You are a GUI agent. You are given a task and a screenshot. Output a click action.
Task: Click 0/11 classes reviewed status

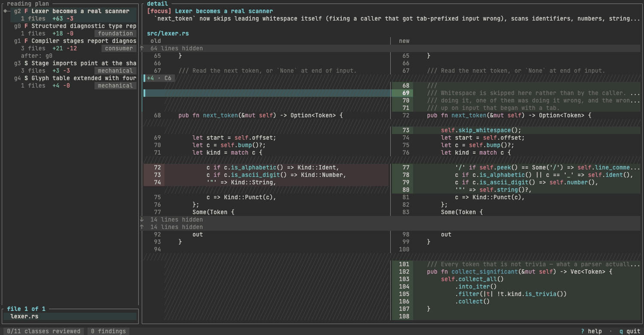(44, 331)
